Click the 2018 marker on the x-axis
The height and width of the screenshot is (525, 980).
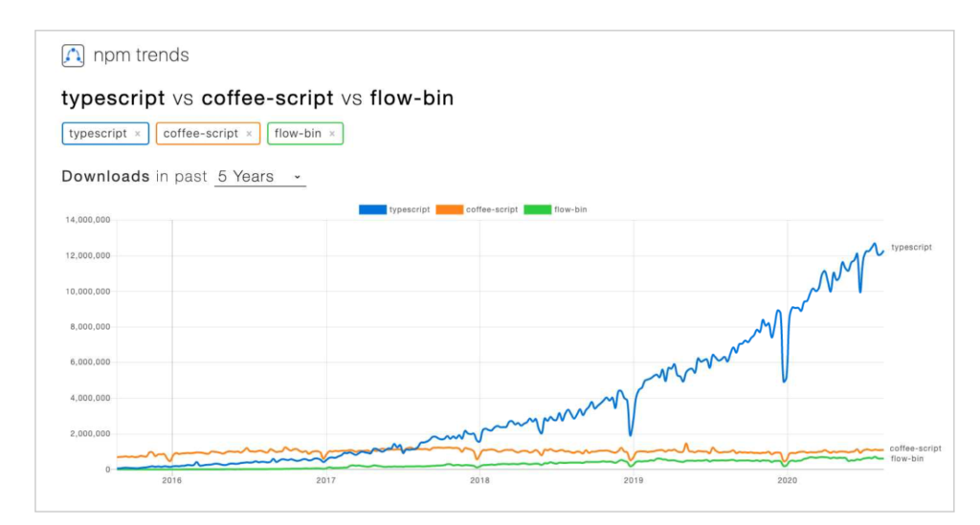tap(480, 481)
